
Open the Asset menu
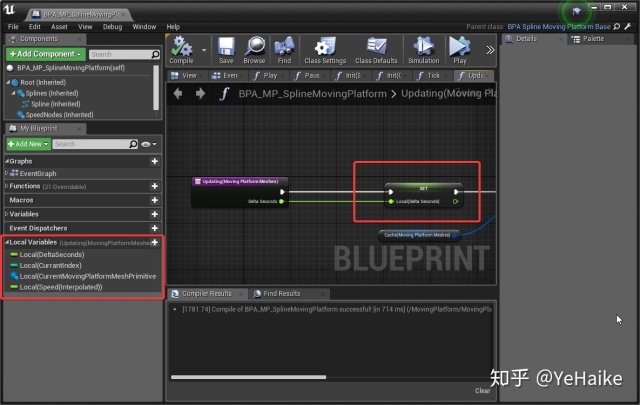(x=59, y=27)
